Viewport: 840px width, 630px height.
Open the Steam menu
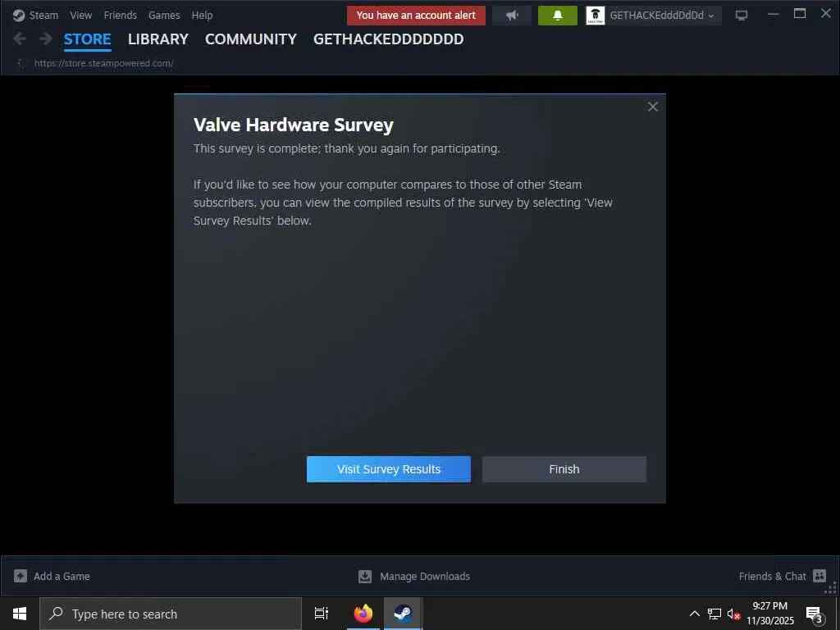pos(43,15)
